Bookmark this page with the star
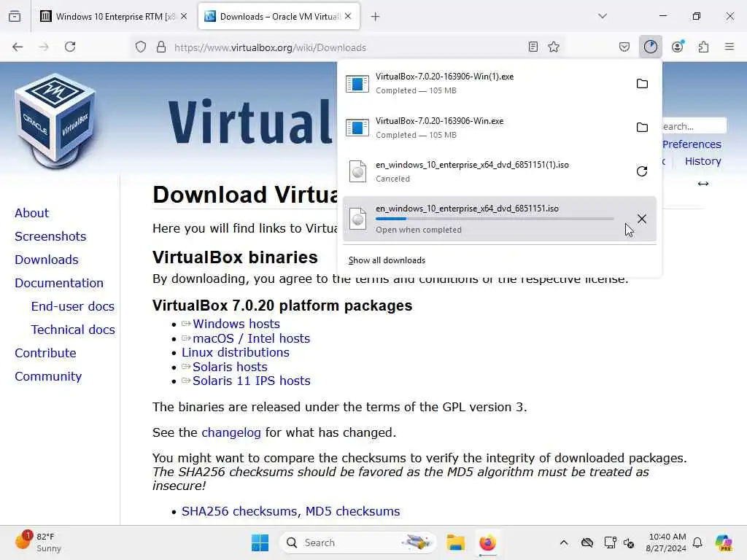This screenshot has height=560, width=747. coord(554,47)
